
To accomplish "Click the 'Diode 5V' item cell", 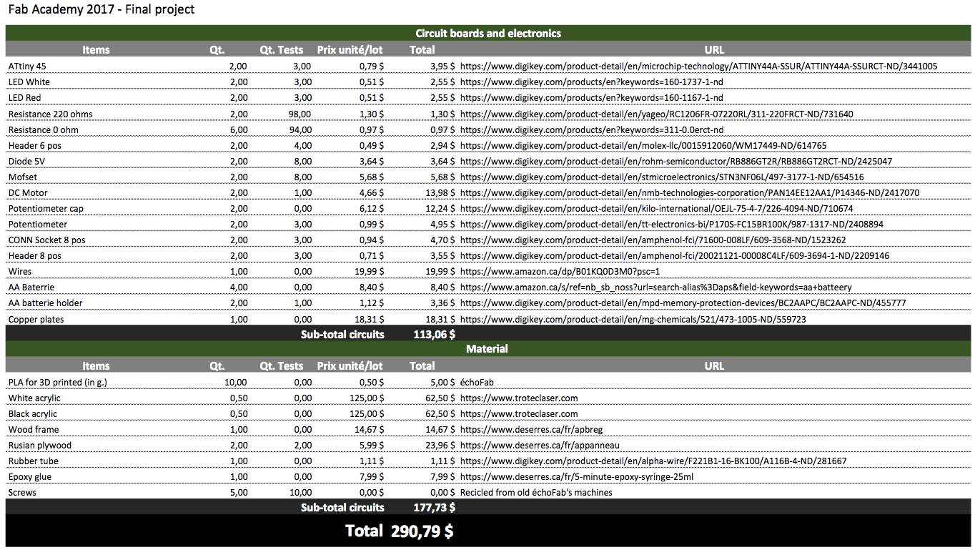I will pos(26,162).
